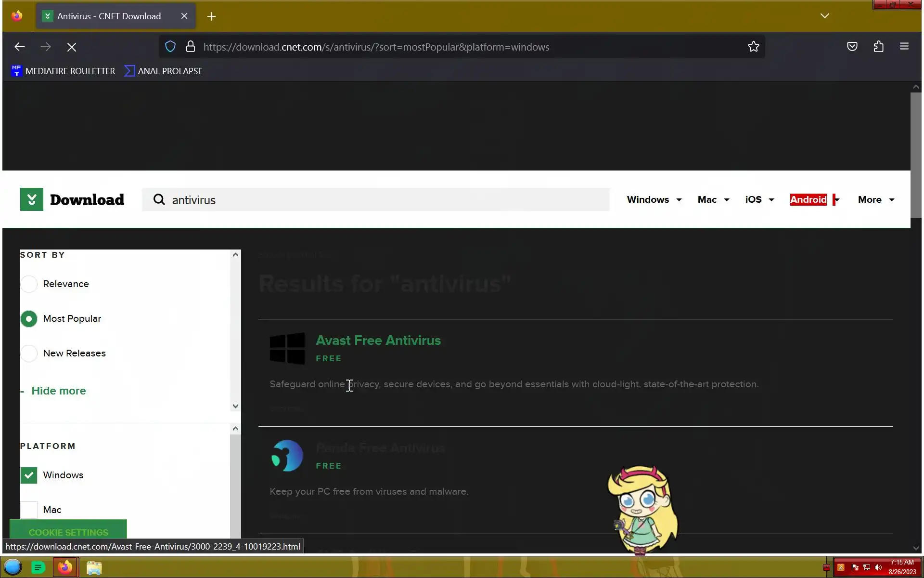The height and width of the screenshot is (578, 924).
Task: Stop page loading with X button
Action: [x=72, y=47]
